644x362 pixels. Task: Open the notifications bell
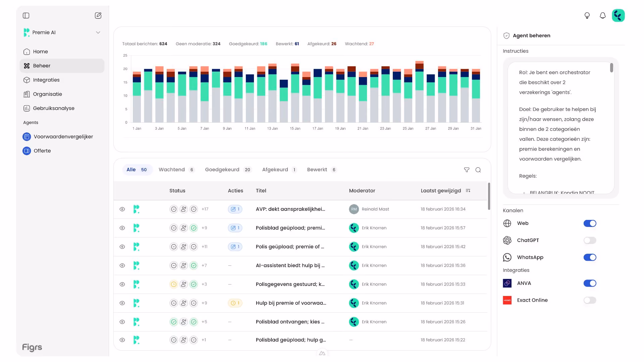(603, 15)
